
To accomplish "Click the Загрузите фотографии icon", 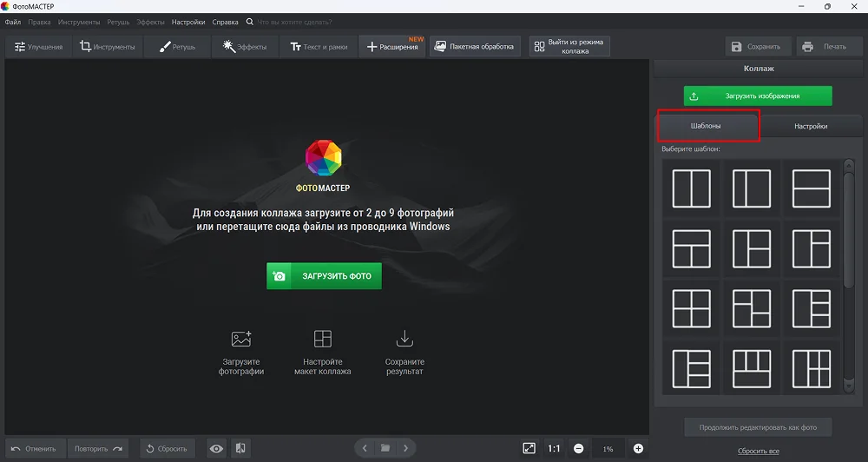I will pos(240,339).
